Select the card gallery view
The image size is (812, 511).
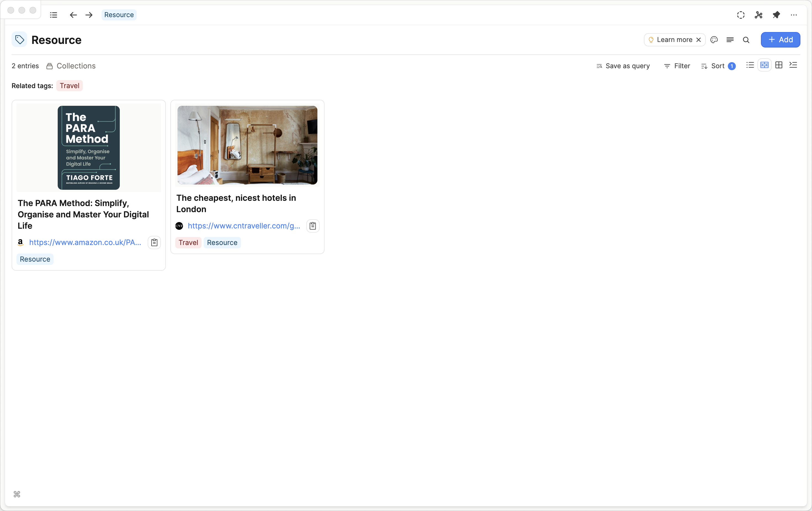(x=765, y=65)
